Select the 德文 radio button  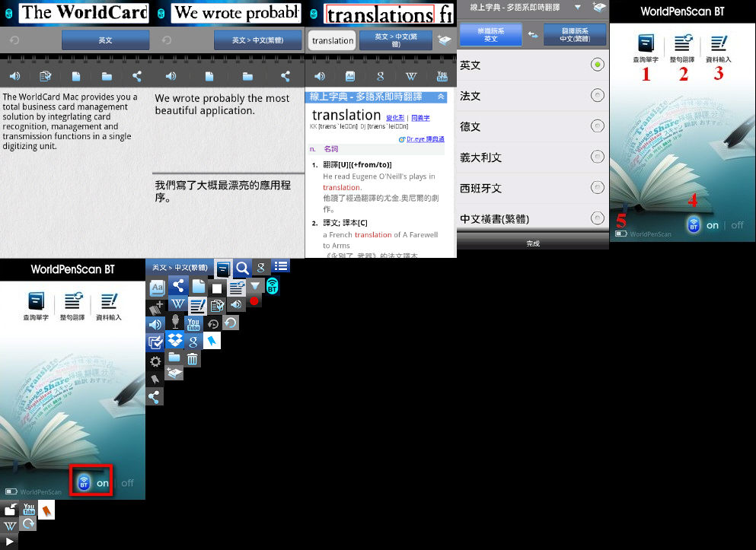point(598,126)
